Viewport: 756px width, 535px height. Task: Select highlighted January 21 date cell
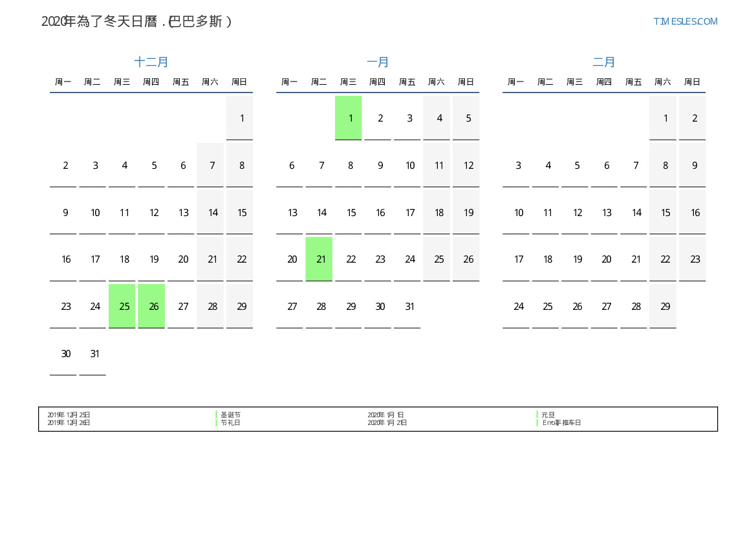pos(319,259)
